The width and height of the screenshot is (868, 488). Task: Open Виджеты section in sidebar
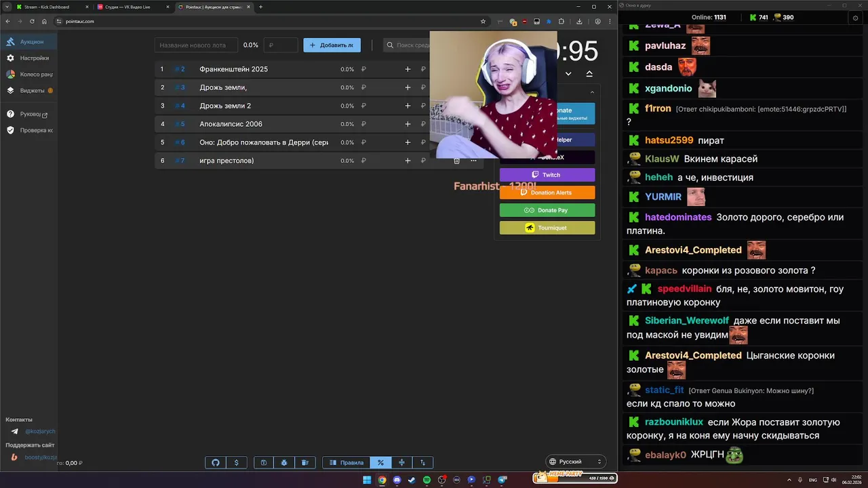pyautogui.click(x=28, y=91)
